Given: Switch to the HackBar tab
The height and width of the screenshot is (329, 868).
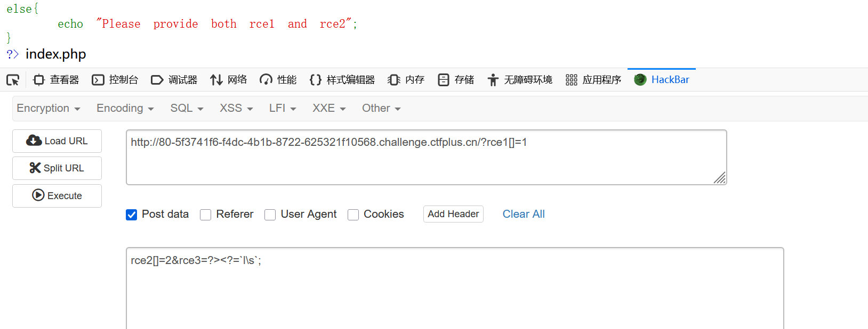Looking at the screenshot, I should [x=662, y=80].
